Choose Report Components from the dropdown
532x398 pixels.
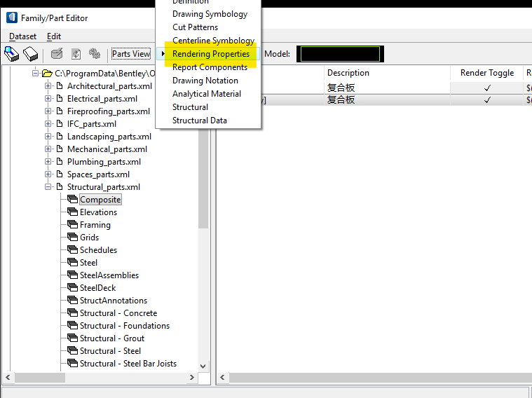(210, 67)
